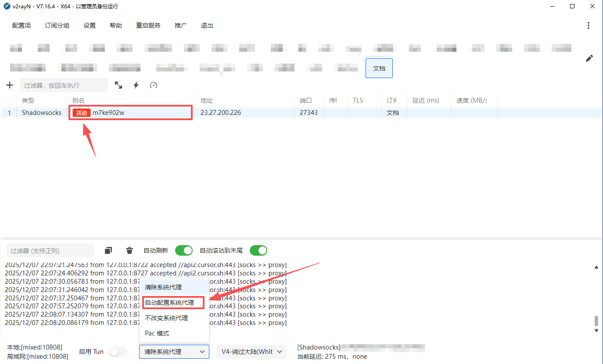Image resolution: width=603 pixels, height=364 pixels.
Task: Click the lightning bolt icon
Action: [x=136, y=85]
